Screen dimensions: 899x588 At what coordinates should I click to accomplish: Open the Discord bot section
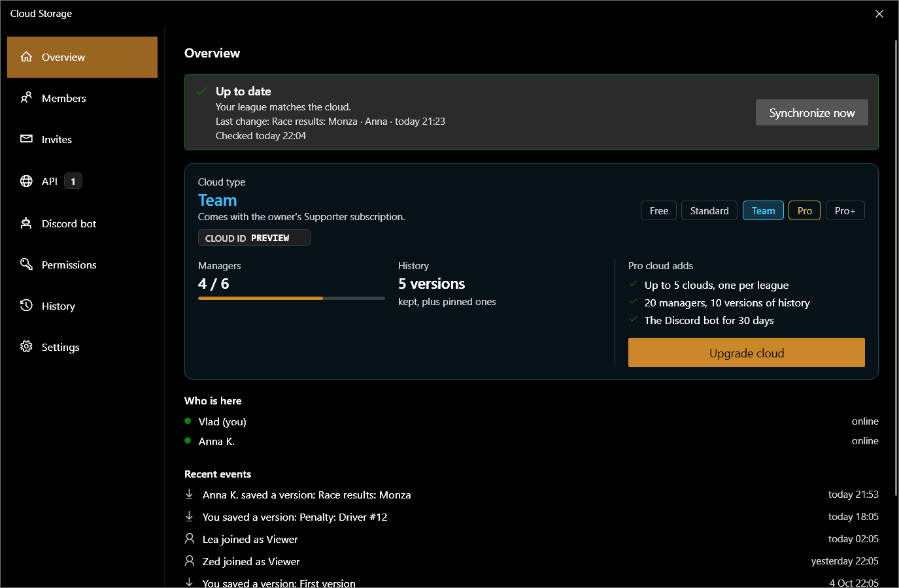(x=82, y=223)
